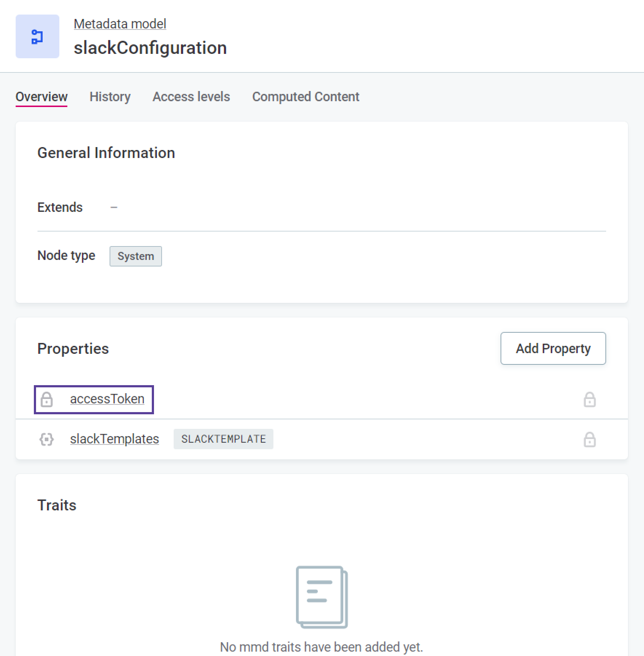Click the System node type badge

click(x=135, y=256)
